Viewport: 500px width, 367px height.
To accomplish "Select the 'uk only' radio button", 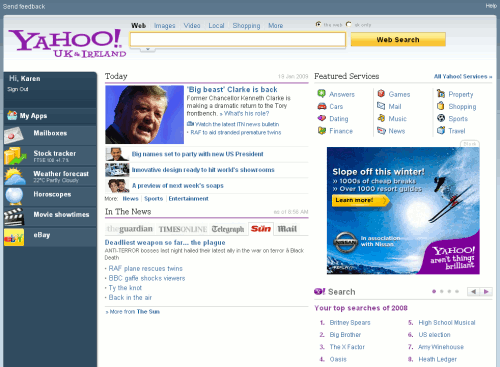I will click(x=349, y=24).
